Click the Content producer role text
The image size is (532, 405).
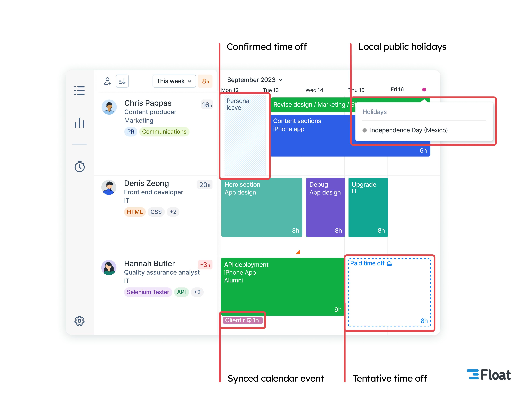150,112
